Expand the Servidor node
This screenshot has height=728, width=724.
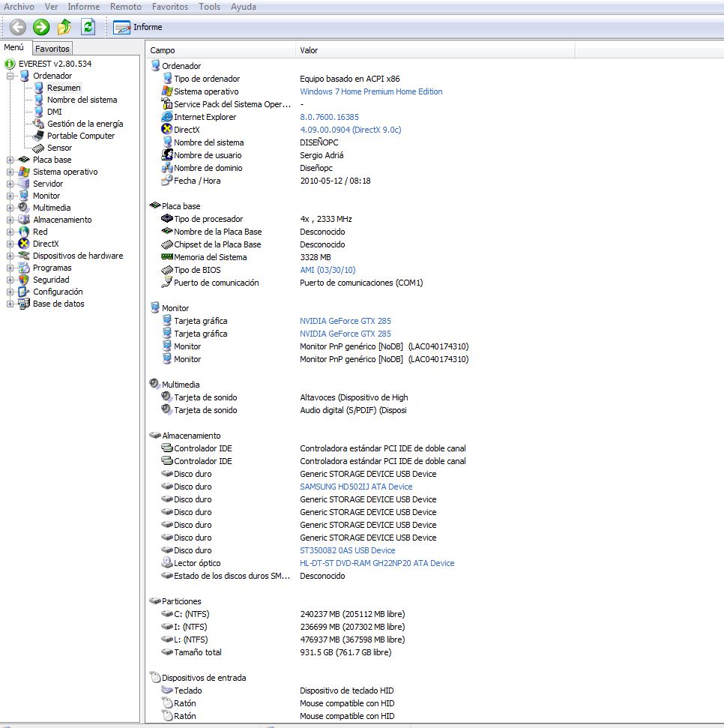pos(10,184)
